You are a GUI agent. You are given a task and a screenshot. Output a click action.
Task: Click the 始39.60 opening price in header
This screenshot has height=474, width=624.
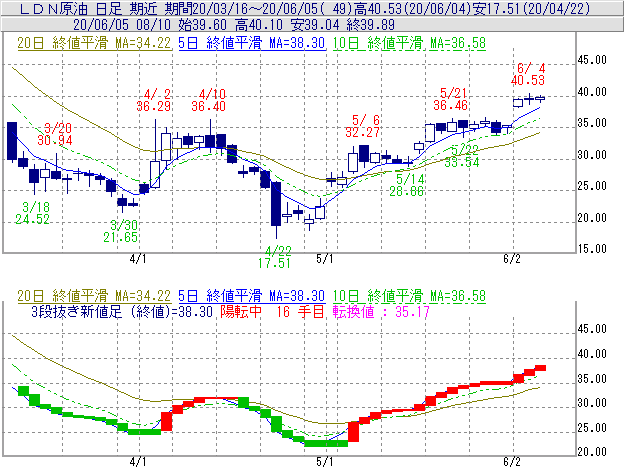click(203, 25)
